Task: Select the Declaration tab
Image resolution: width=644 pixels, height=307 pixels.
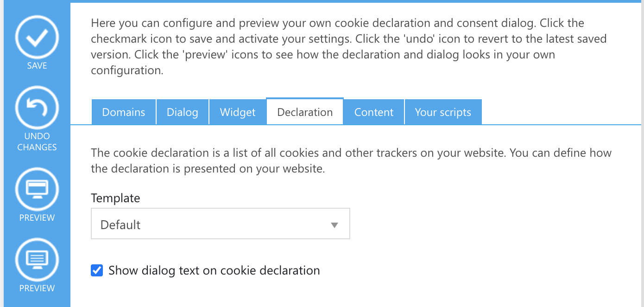Action: pyautogui.click(x=305, y=112)
